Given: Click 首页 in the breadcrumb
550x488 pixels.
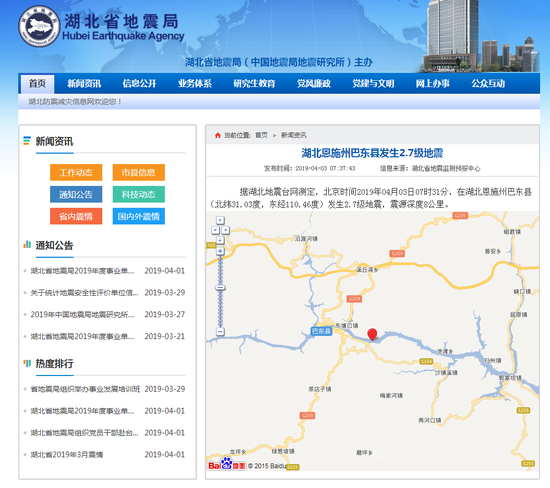Looking at the screenshot, I should pyautogui.click(x=261, y=135).
